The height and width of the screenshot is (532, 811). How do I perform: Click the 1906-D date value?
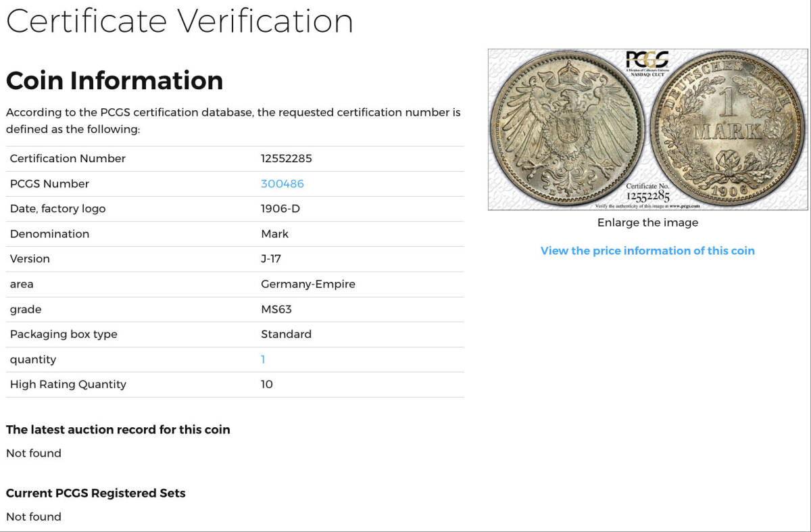point(280,209)
